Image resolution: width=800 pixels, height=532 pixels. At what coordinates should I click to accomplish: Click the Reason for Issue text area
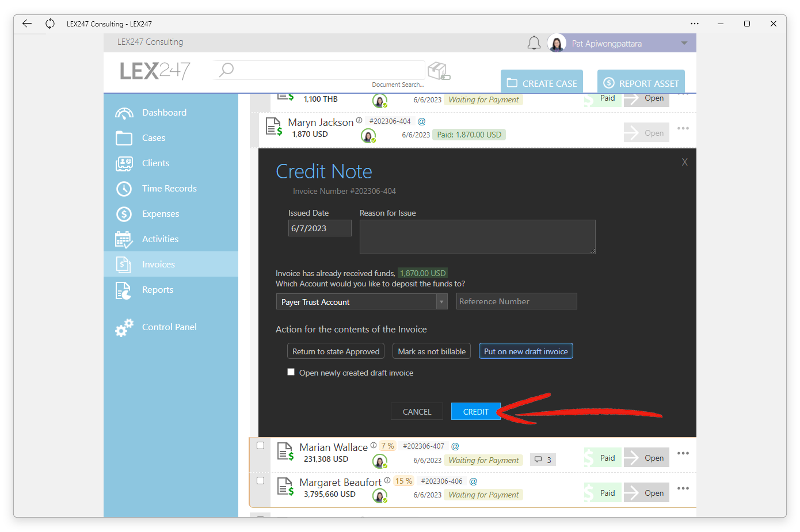coord(478,237)
